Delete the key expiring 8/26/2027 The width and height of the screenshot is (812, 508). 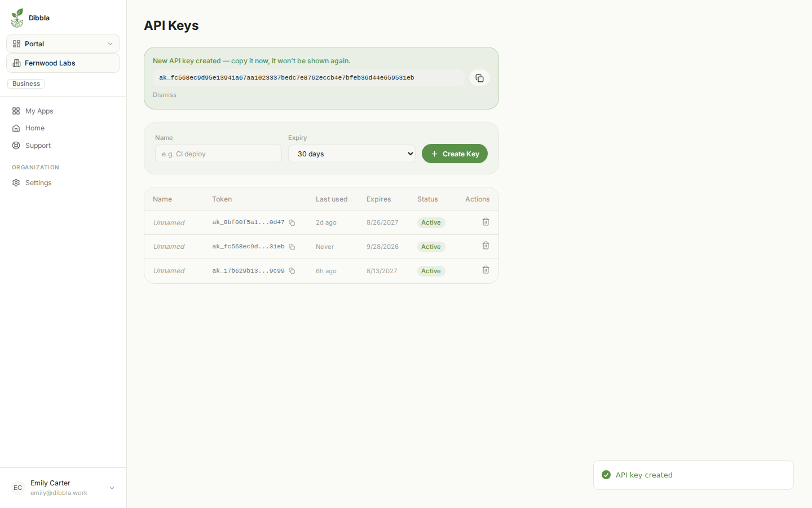point(486,222)
